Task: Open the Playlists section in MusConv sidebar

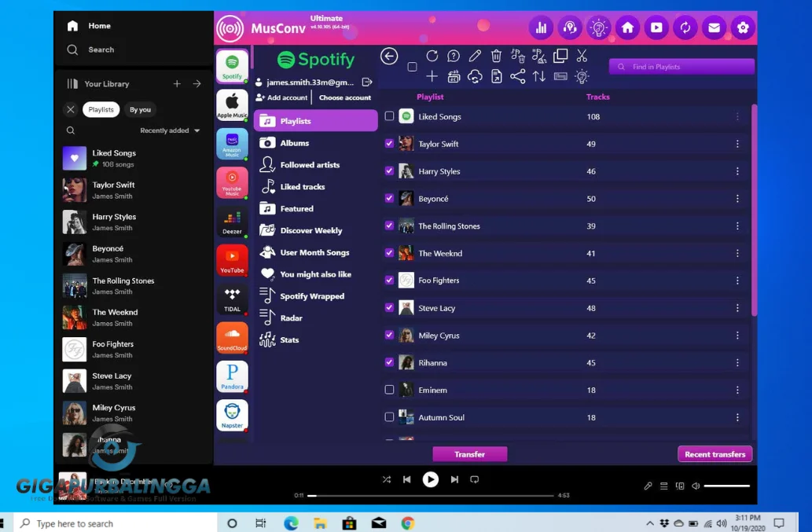Action: [x=316, y=120]
